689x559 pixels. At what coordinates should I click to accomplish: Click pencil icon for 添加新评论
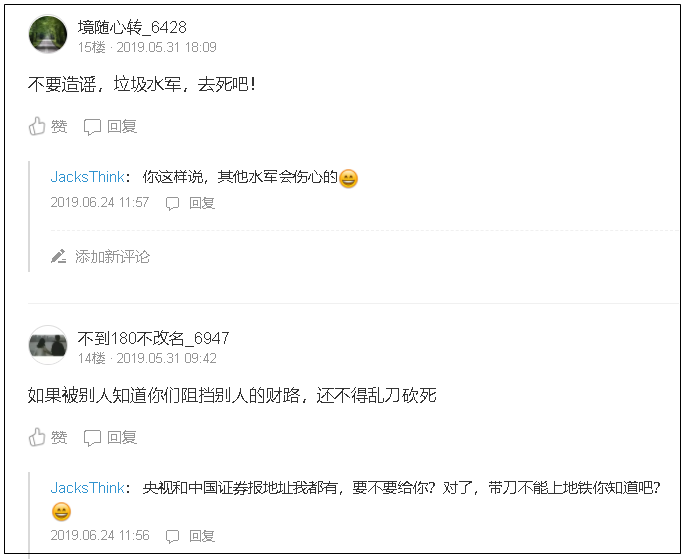58,256
